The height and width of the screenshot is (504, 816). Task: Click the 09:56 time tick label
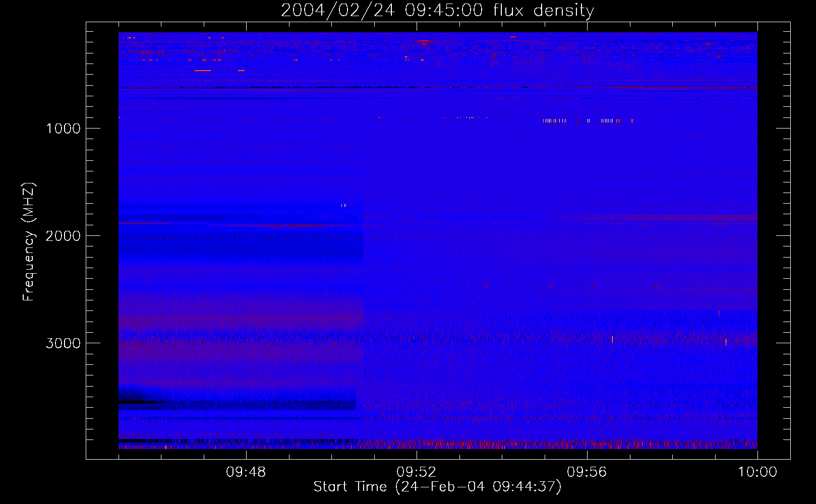click(x=587, y=472)
